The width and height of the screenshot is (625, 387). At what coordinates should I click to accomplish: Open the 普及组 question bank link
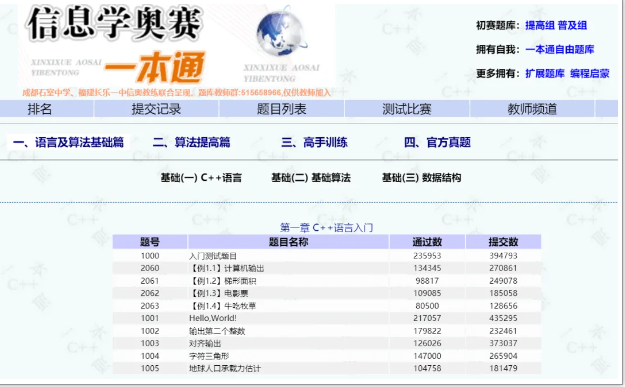(x=572, y=26)
